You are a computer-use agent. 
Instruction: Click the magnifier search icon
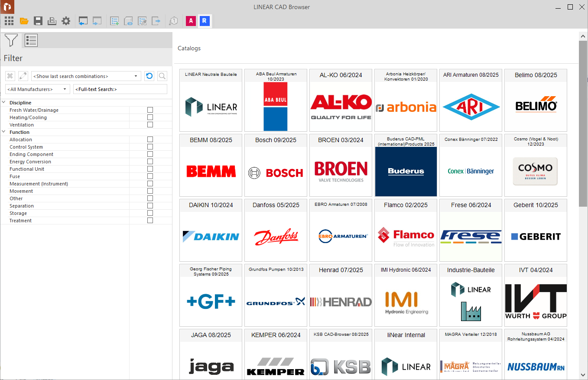pyautogui.click(x=162, y=76)
